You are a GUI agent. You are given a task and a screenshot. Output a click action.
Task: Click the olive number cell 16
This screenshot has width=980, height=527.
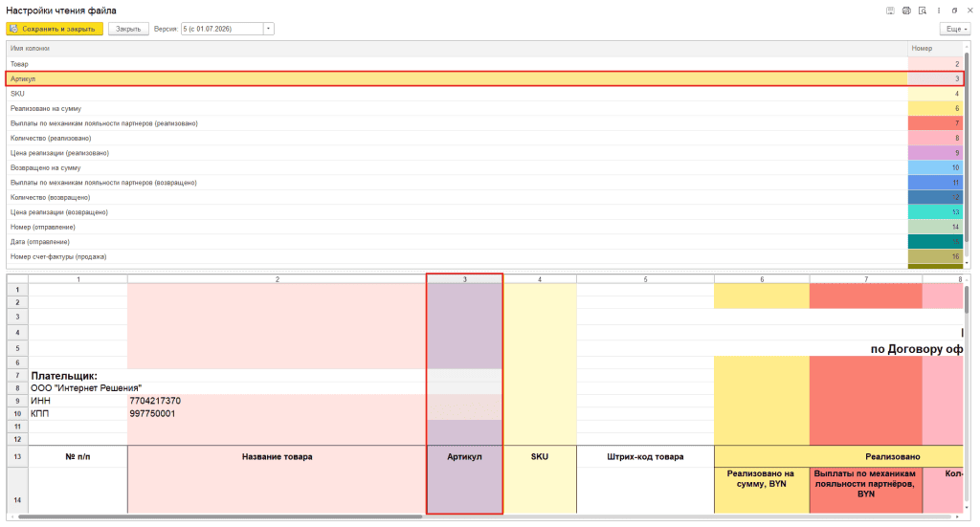936,256
